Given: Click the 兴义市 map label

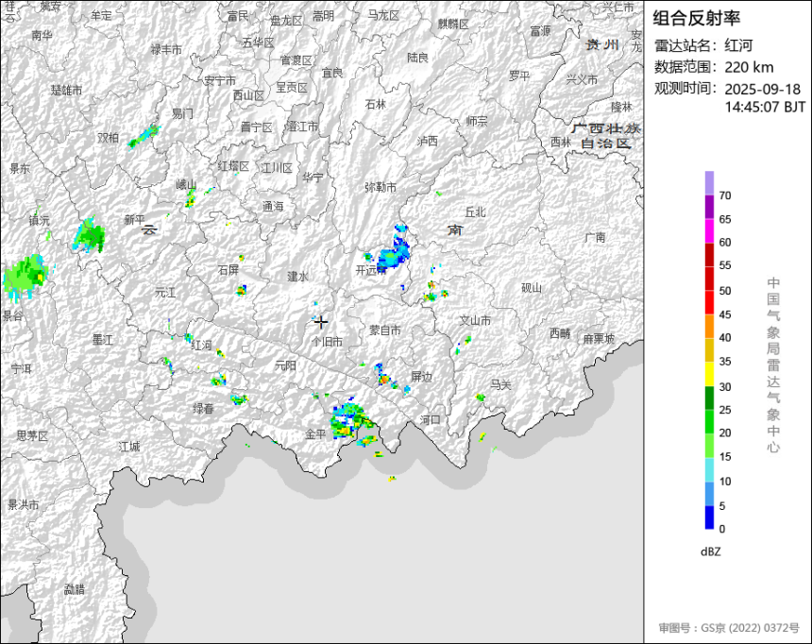Looking at the screenshot, I should (582, 79).
